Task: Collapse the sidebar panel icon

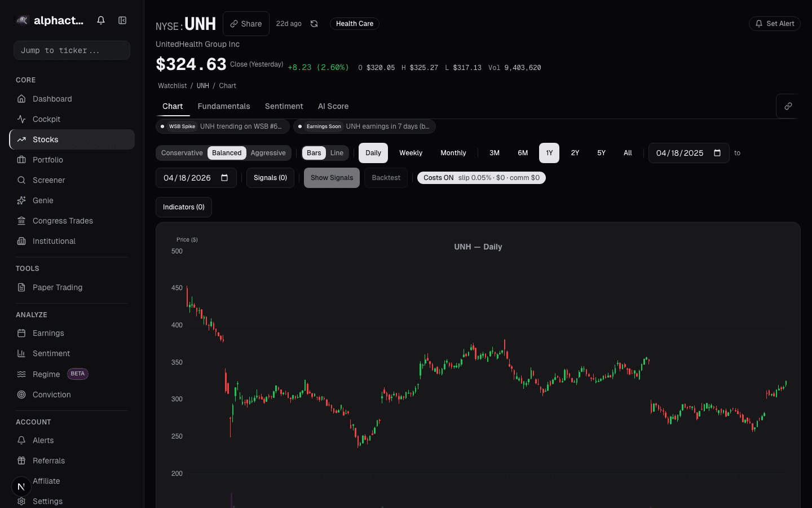Action: tap(122, 20)
